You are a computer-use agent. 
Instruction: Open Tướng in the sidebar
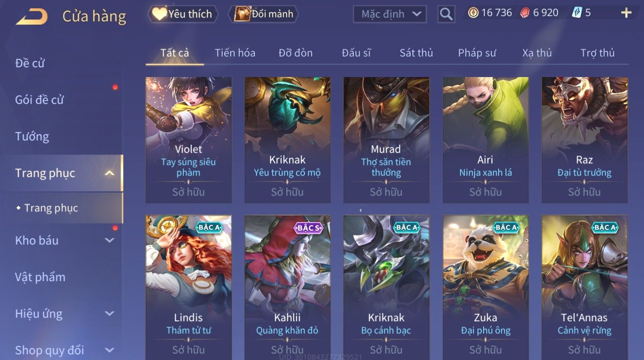click(32, 137)
